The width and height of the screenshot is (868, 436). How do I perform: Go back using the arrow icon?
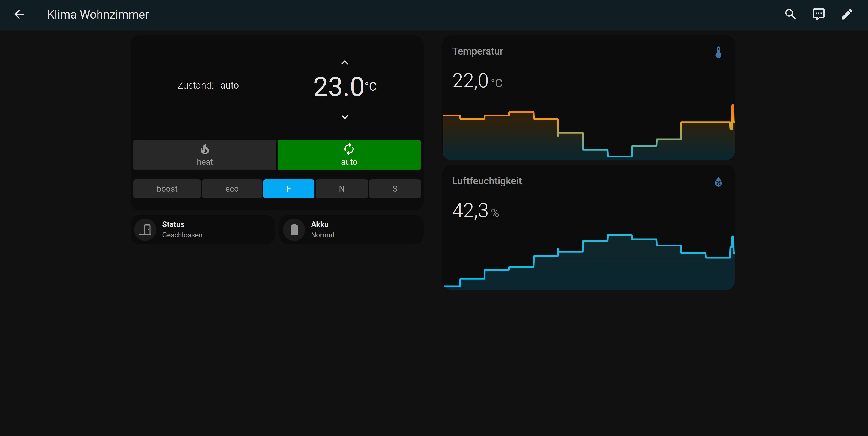[19, 15]
